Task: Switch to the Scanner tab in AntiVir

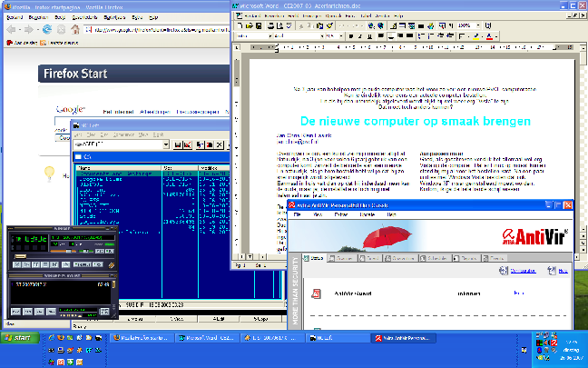Action: coord(341,258)
